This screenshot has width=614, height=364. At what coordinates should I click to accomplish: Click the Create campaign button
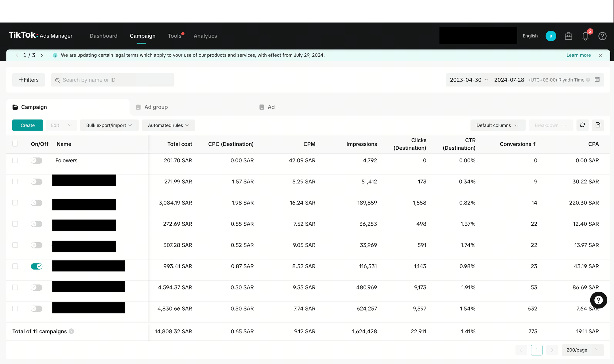click(28, 125)
